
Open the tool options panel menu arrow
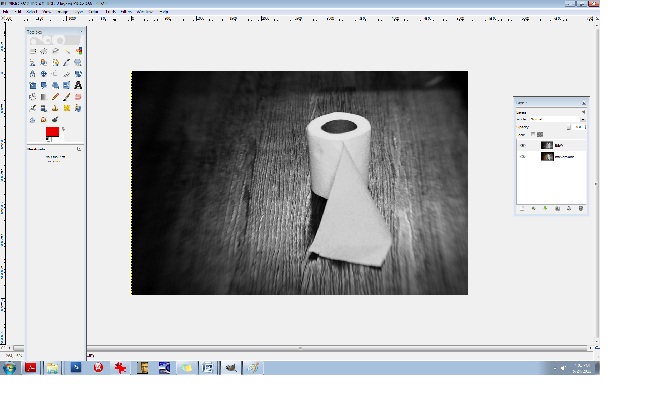[x=81, y=149]
